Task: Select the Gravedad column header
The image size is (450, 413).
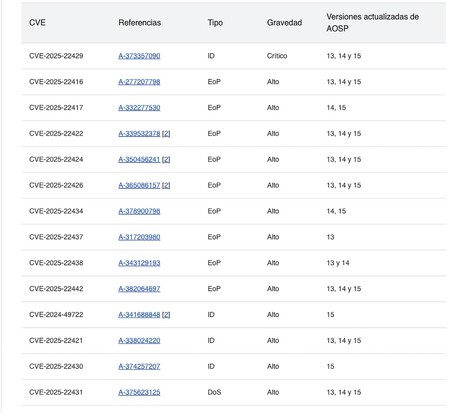Action: pyautogui.click(x=284, y=23)
